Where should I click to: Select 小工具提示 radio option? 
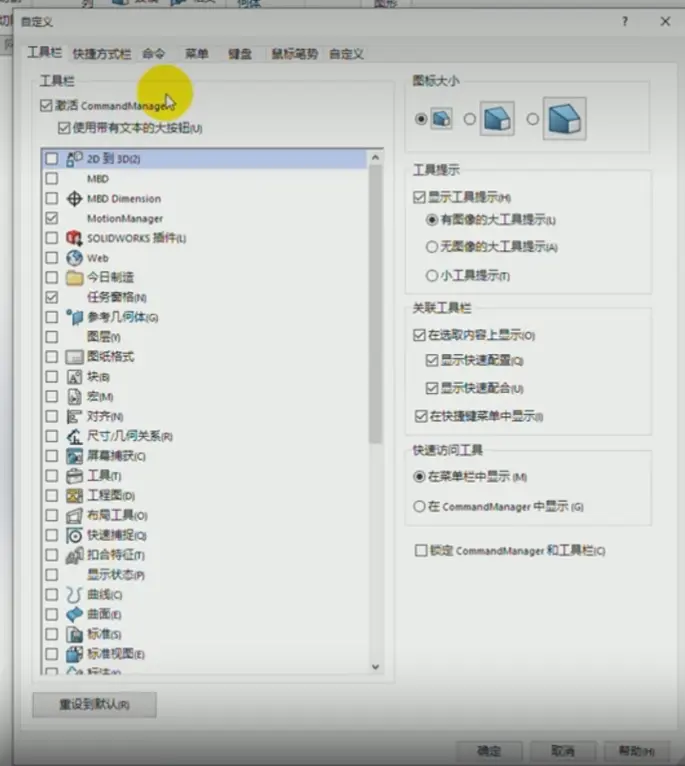click(431, 276)
